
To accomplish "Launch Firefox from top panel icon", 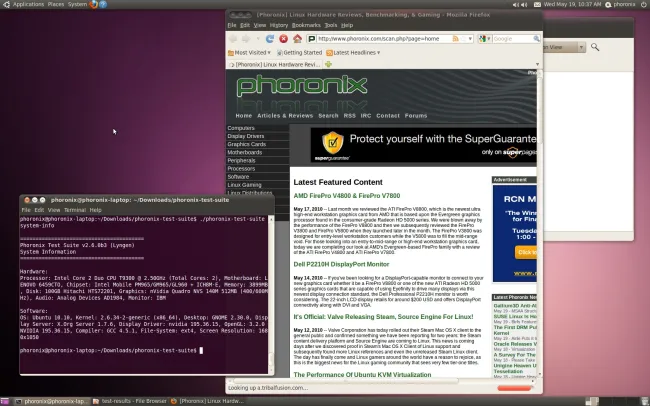I will [95, 5].
